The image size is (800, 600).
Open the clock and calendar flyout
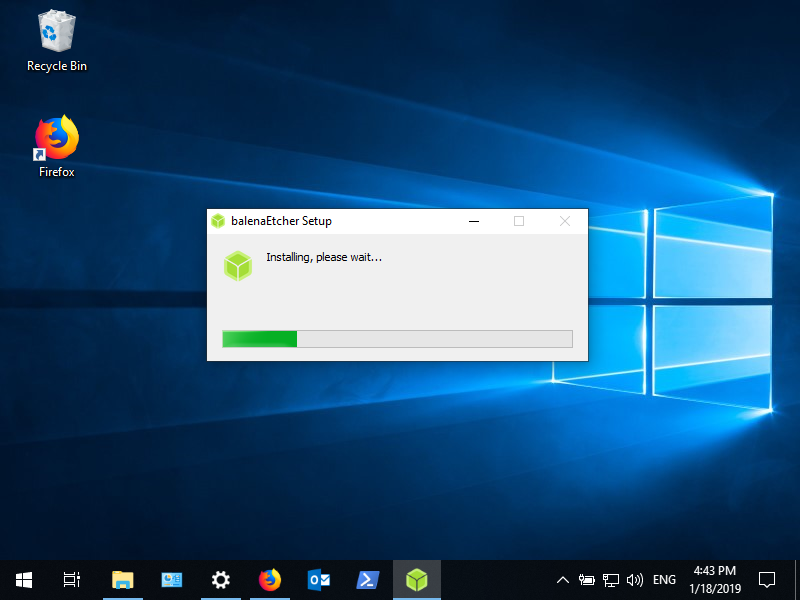point(713,579)
